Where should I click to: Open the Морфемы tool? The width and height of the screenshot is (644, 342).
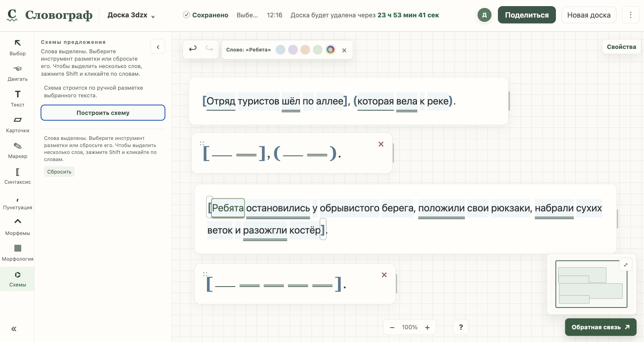pos(17,227)
